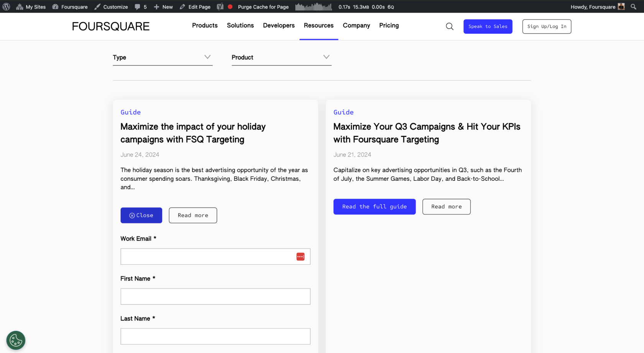Click the site search magnifier icon
This screenshot has width=644, height=353.
(450, 26)
